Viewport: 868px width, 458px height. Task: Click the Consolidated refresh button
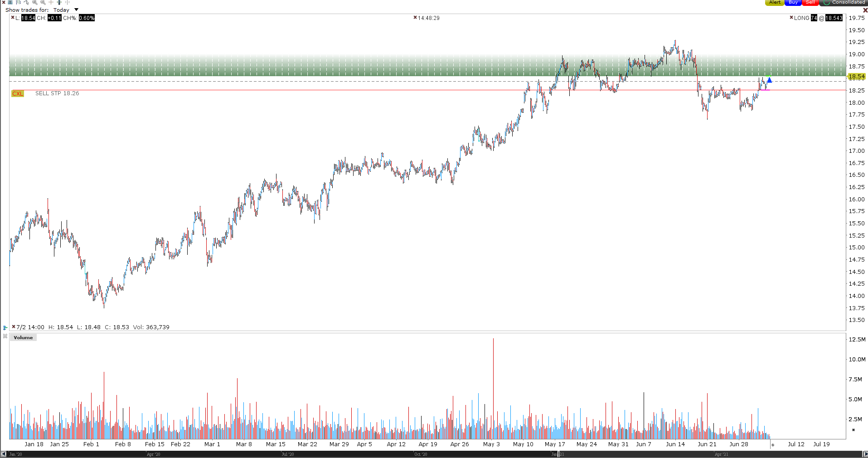click(844, 2)
